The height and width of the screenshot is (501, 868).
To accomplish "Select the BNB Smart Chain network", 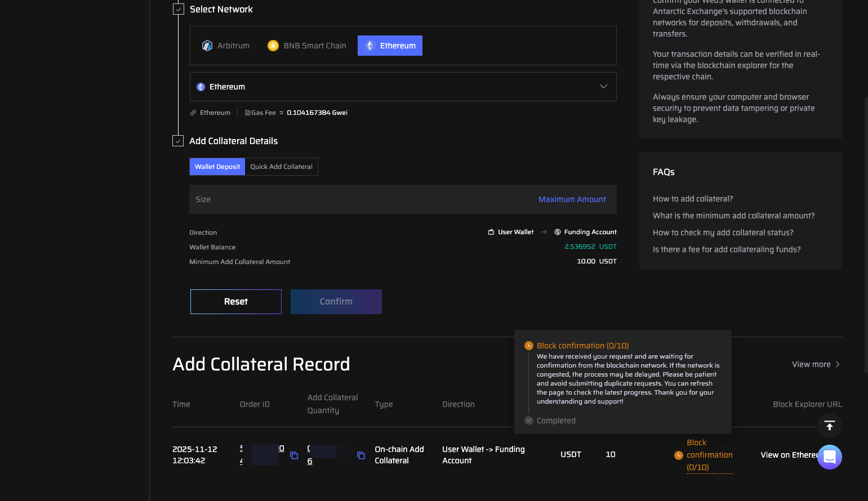I will coord(307,46).
